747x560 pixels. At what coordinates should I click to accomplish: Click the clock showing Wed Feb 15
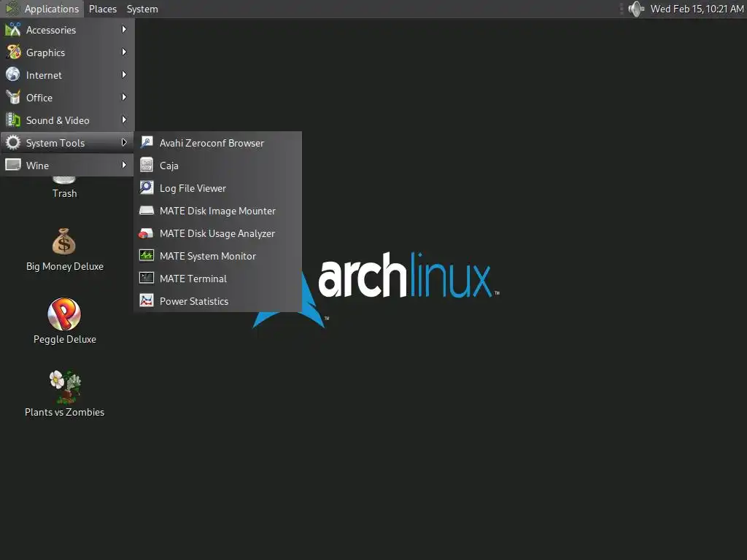coord(697,9)
